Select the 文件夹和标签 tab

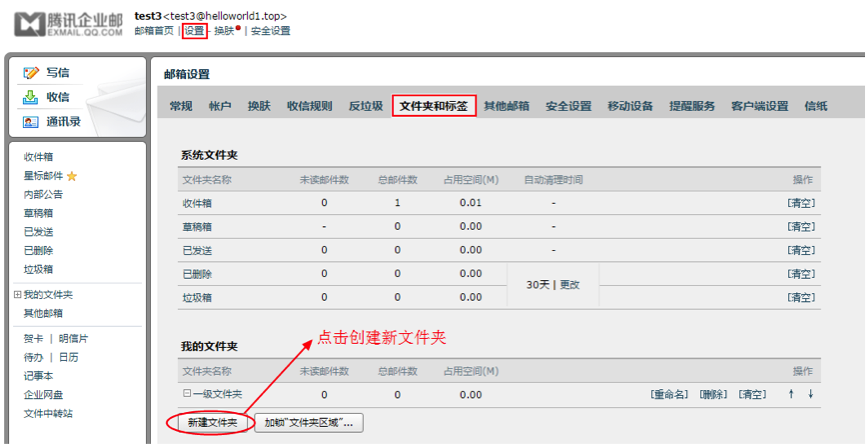tap(433, 106)
